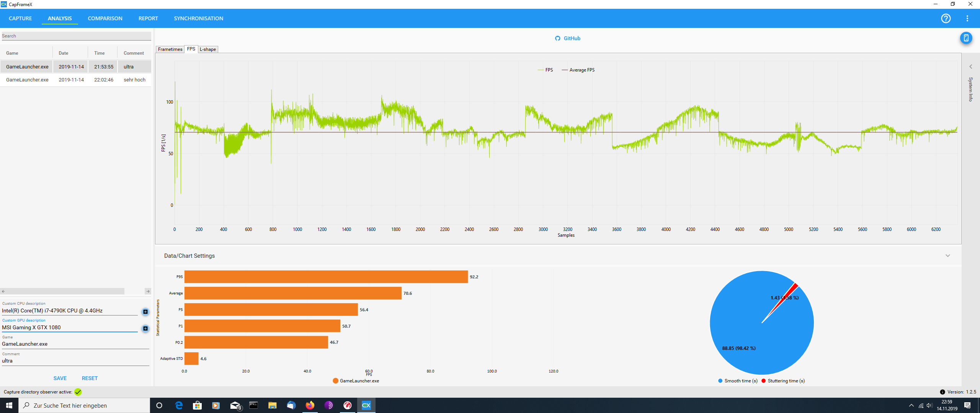The image size is (980, 413).
Task: Switch to the L-shape chart tab
Action: (208, 49)
